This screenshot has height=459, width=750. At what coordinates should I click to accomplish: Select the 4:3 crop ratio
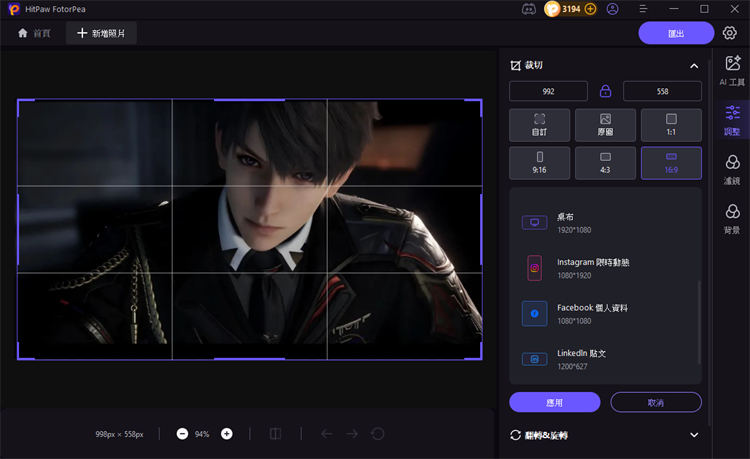pyautogui.click(x=605, y=163)
